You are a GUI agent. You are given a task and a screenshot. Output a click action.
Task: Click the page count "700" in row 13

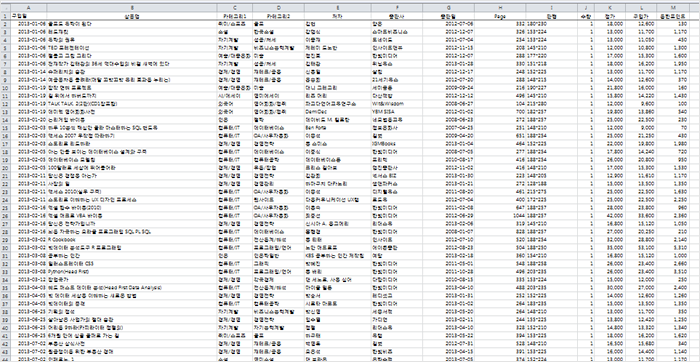tap(500, 112)
